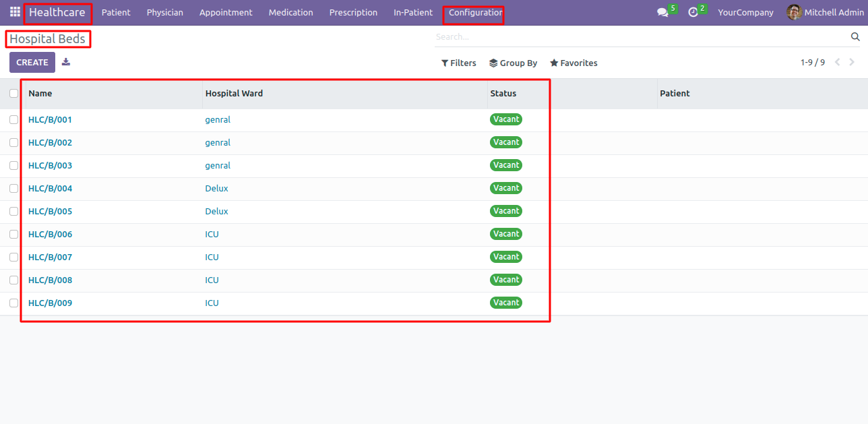The width and height of the screenshot is (868, 424).
Task: Open bed record HLC/B/009
Action: tap(50, 303)
